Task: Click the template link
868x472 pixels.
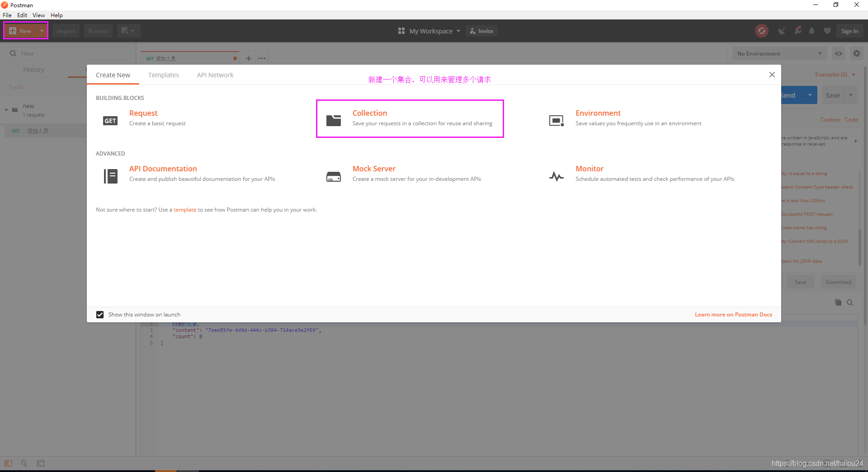Action: (185, 210)
